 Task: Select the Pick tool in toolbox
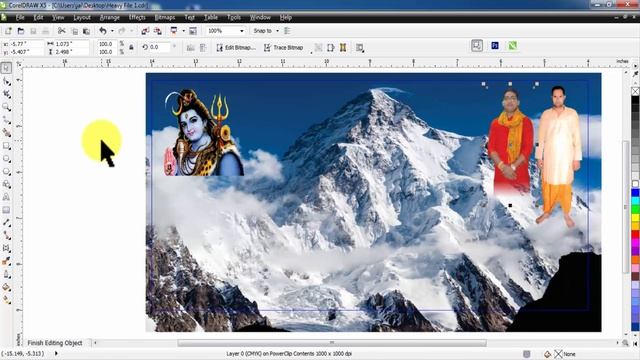(6, 68)
